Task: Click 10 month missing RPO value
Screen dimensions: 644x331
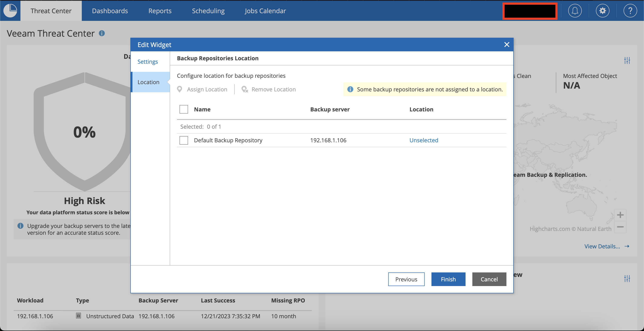Action: coord(283,316)
